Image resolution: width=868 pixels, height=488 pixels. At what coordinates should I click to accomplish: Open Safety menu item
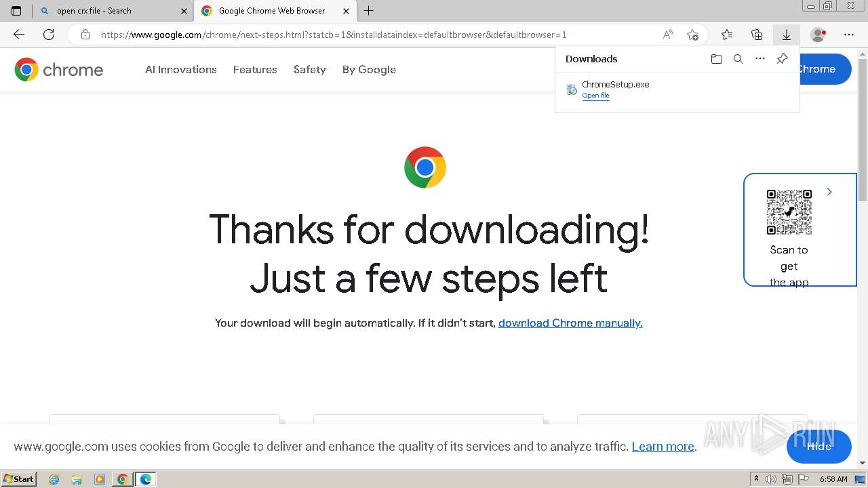tap(310, 69)
